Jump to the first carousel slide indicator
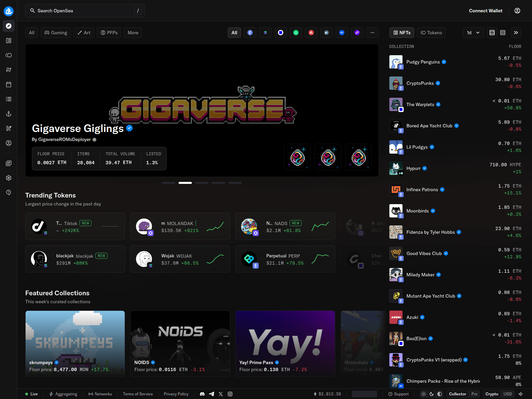Image resolution: width=532 pixels, height=399 pixels. tap(169, 183)
